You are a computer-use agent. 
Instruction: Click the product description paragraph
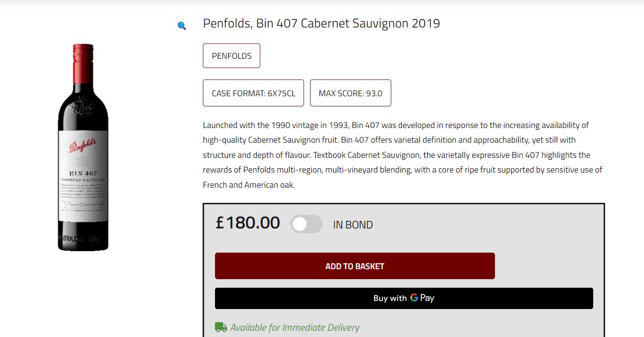[395, 155]
